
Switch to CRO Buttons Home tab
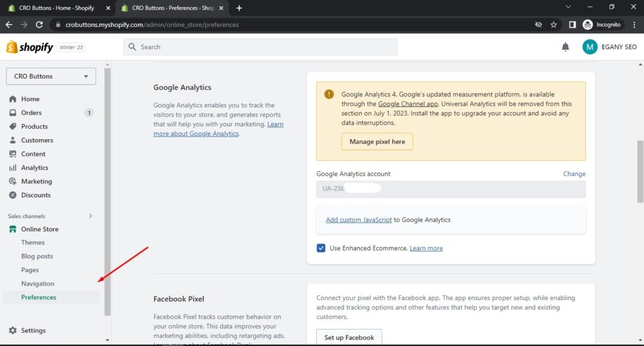[56, 8]
